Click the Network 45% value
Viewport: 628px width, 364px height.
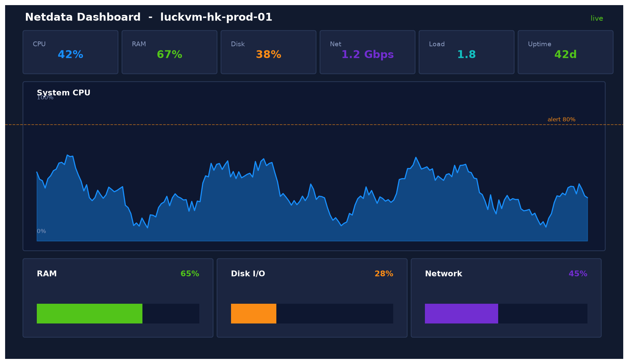[x=578, y=274]
